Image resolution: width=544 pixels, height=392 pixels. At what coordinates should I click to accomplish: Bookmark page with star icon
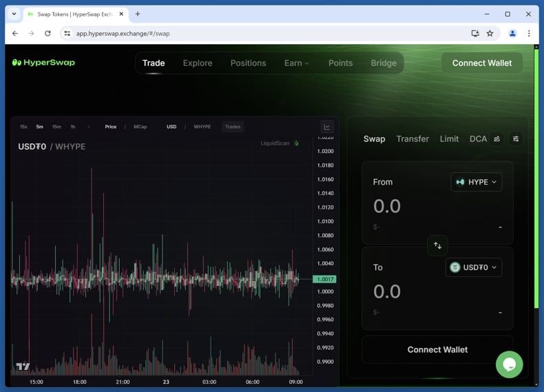click(x=490, y=33)
